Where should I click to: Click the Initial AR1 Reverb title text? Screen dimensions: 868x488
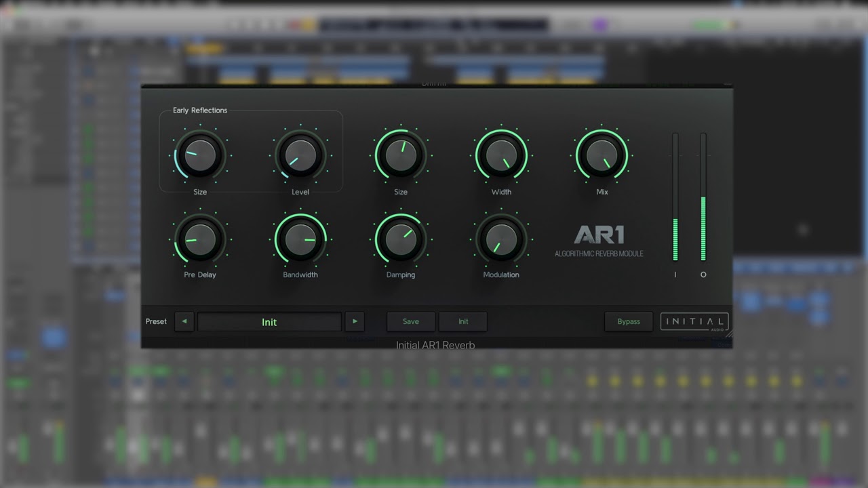tap(435, 345)
